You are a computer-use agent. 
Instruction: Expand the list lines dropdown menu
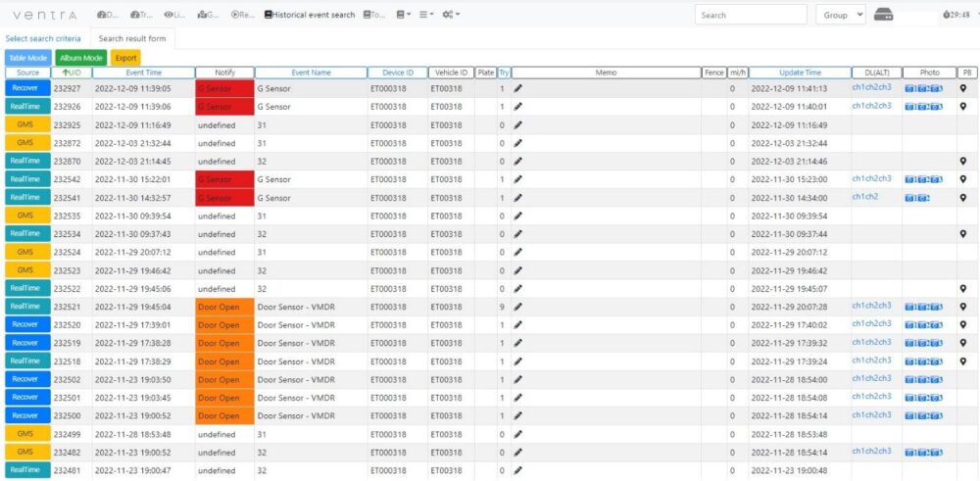[x=427, y=15]
